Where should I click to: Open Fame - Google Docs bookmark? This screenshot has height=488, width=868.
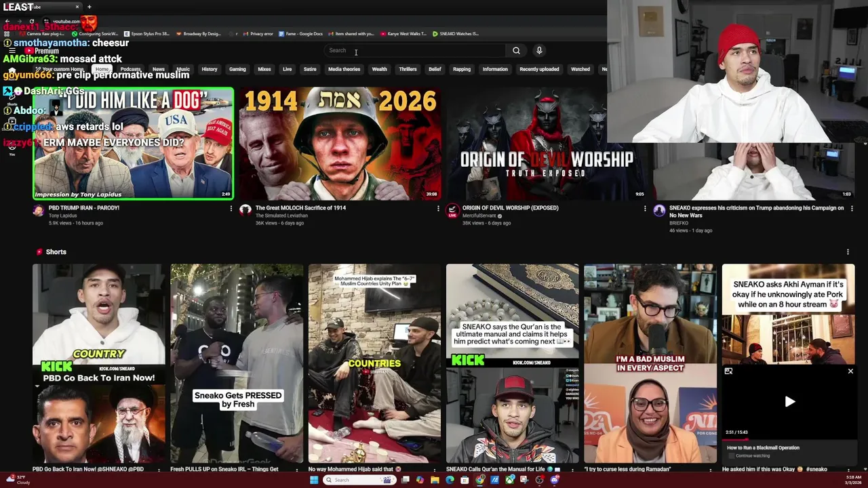(301, 33)
